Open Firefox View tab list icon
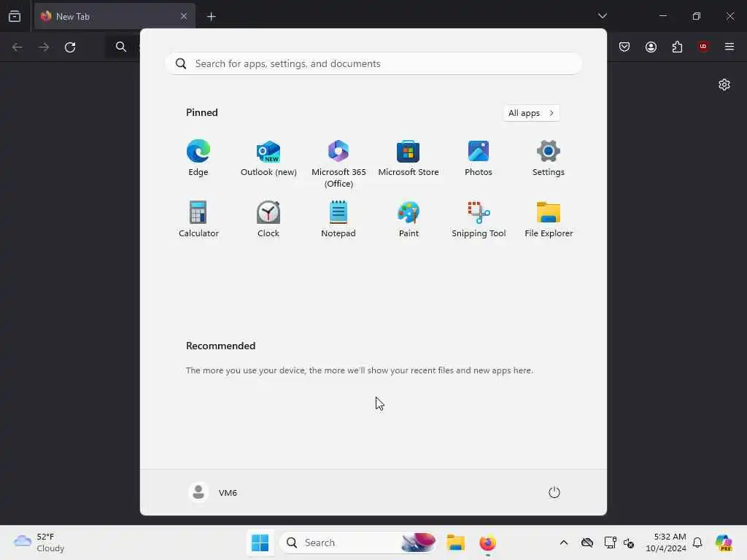The image size is (747, 560). (15, 17)
